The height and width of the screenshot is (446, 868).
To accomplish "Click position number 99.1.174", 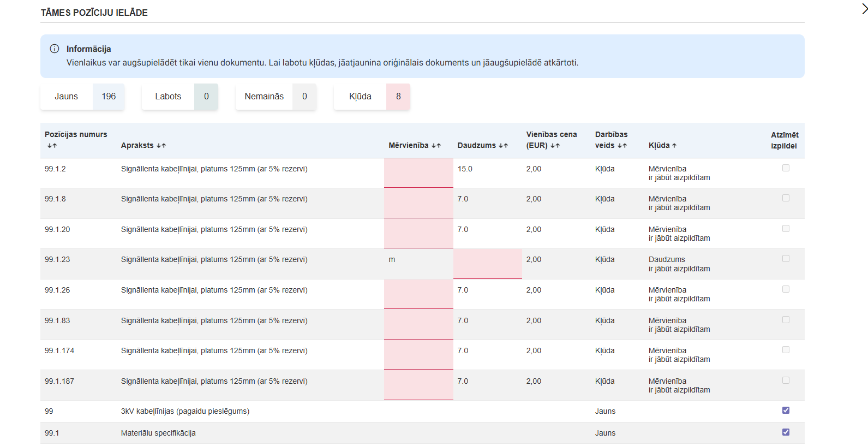I will pos(59,350).
